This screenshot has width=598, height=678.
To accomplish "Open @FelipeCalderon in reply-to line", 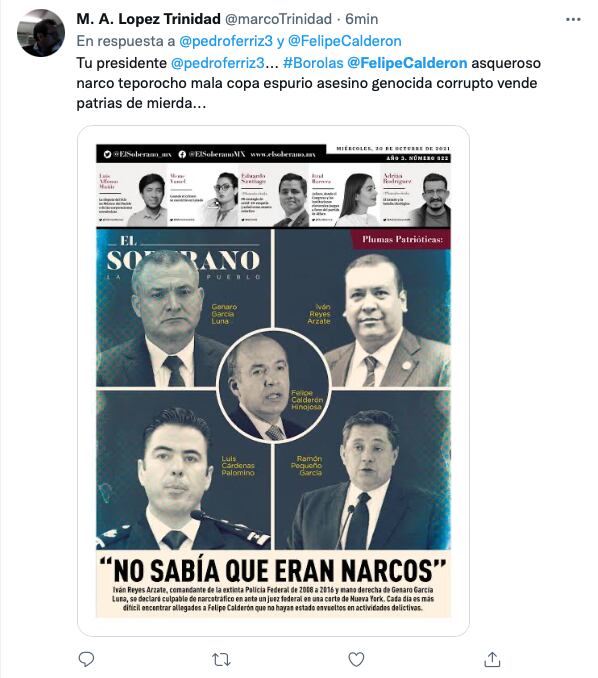I will coord(345,41).
